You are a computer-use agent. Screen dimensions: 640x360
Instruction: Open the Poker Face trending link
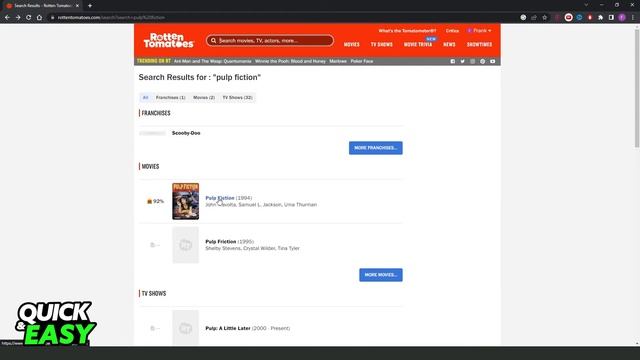coord(362,61)
